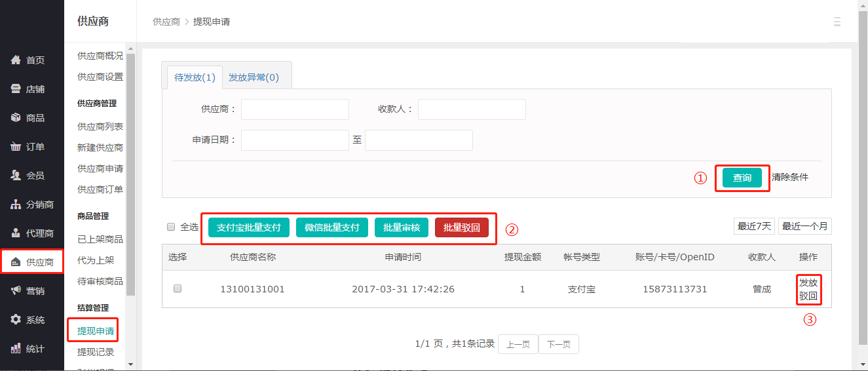The image size is (868, 371).
Task: Click 支付宝批量支付 button
Action: [x=248, y=227]
